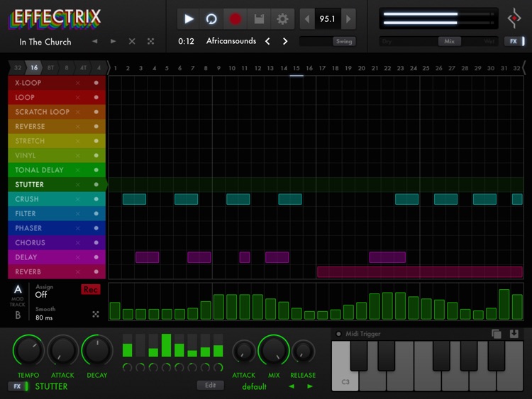
Task: Adjust the TEMPO knob
Action: click(x=28, y=351)
